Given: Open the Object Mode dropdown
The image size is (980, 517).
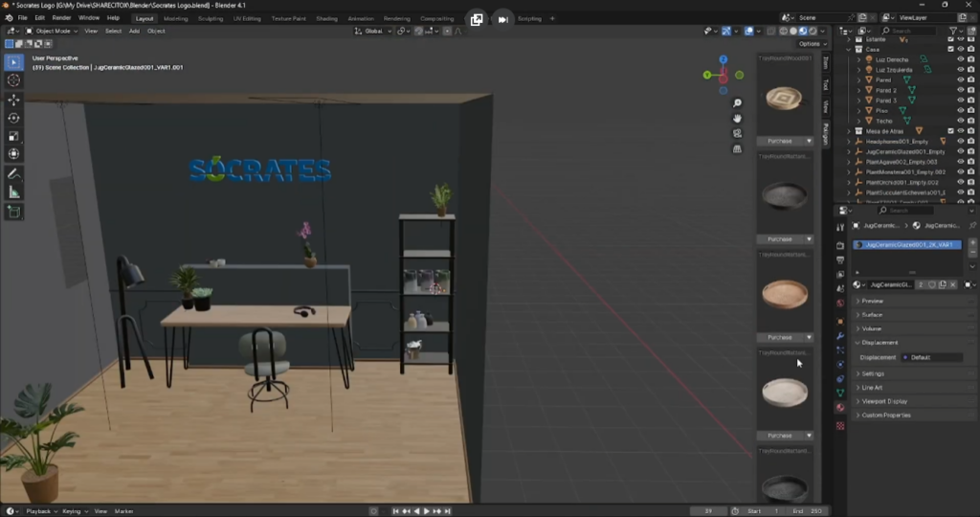Looking at the screenshot, I should tap(52, 31).
